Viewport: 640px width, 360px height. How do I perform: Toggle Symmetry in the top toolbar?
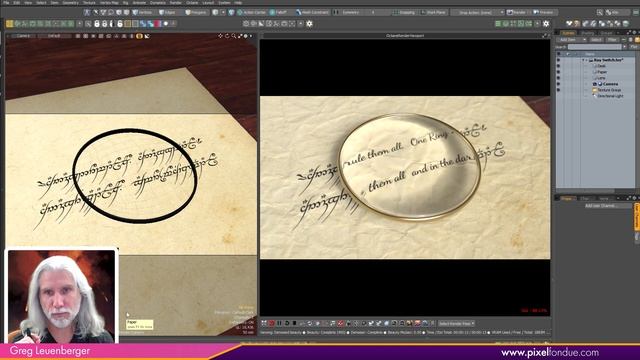(x=351, y=12)
